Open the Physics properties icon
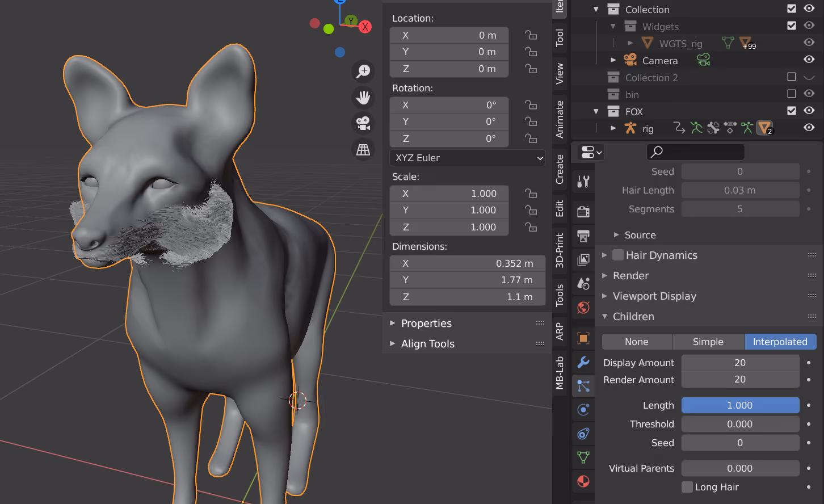 tap(583, 409)
